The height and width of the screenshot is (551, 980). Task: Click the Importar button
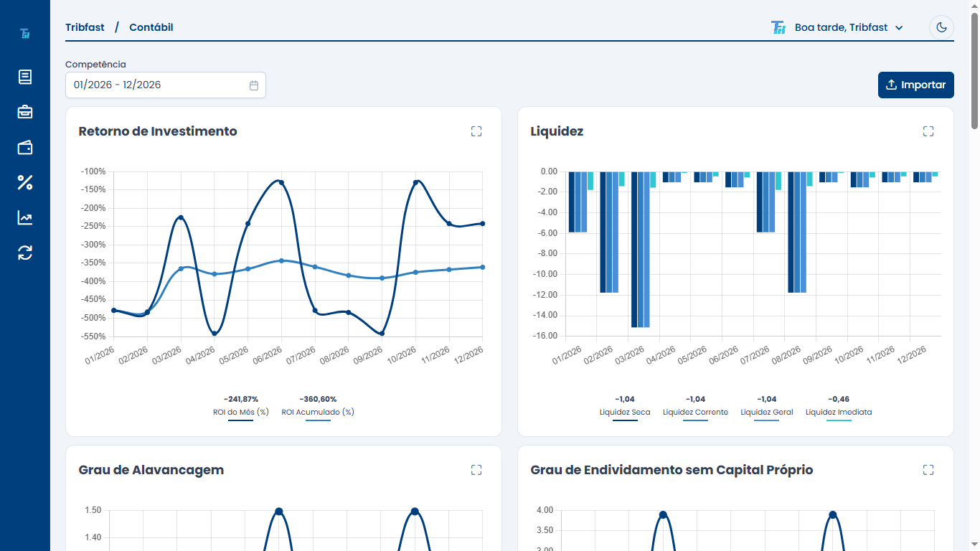(x=916, y=85)
